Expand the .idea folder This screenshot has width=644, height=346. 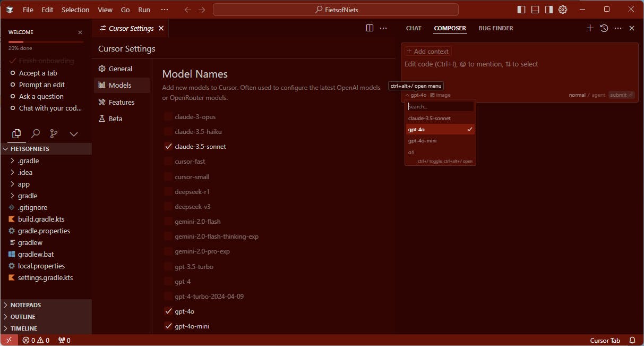[x=46, y=172]
